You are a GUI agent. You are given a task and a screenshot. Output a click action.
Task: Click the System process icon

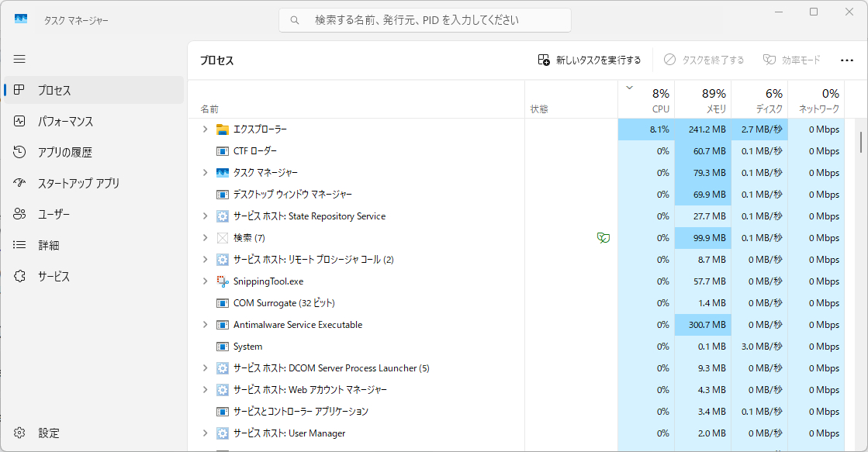[223, 347]
